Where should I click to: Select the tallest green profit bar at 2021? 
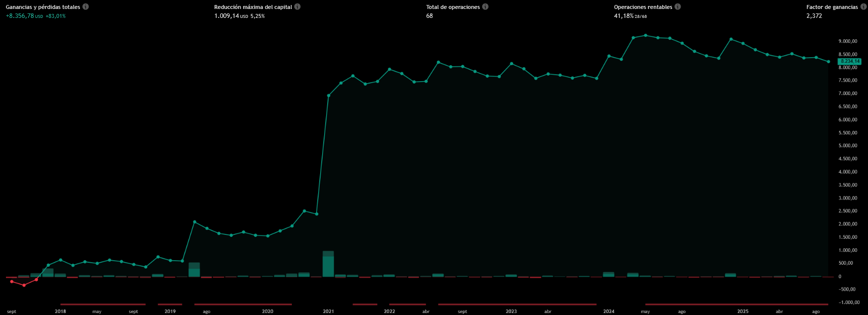coord(328,264)
